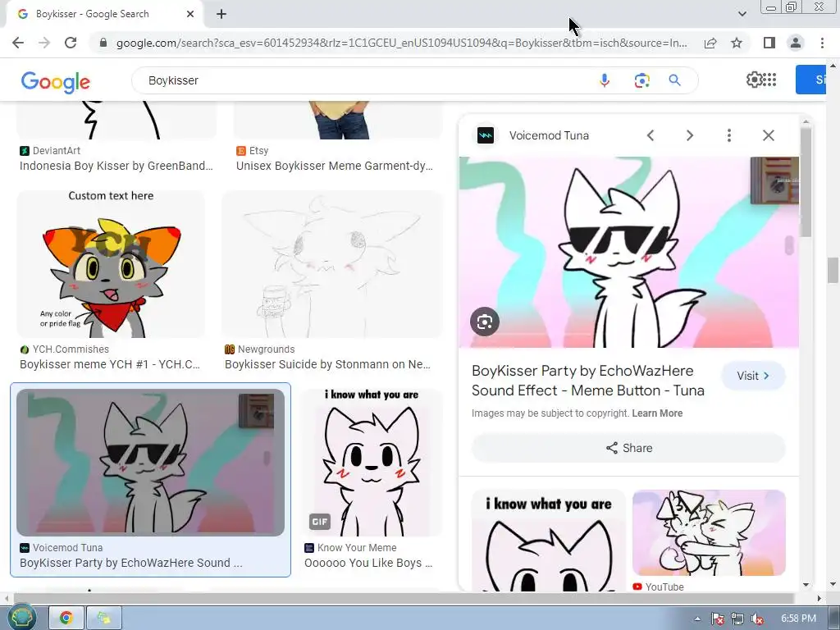Open the copyright Learn More link

(x=657, y=413)
